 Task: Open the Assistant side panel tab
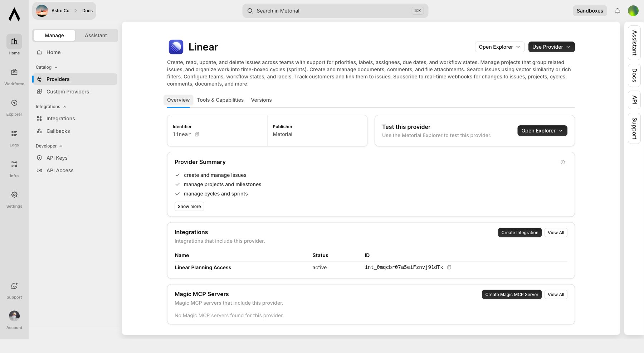point(634,43)
